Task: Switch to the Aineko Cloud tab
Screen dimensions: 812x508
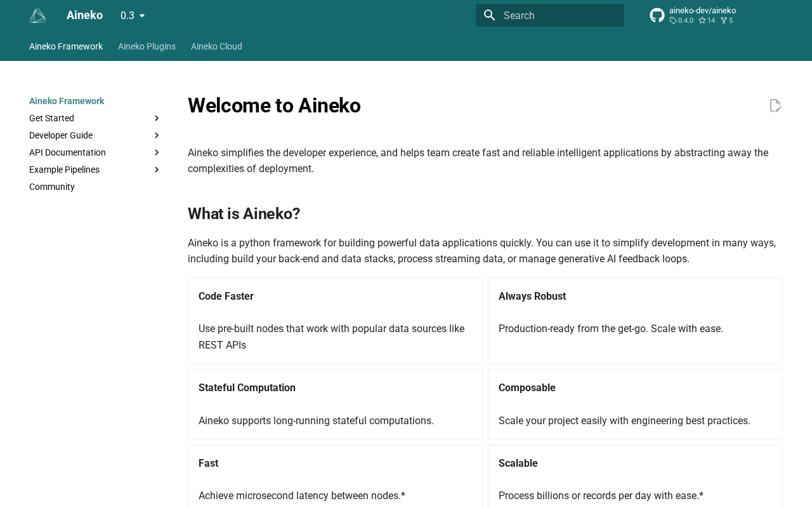Action: tap(216, 46)
